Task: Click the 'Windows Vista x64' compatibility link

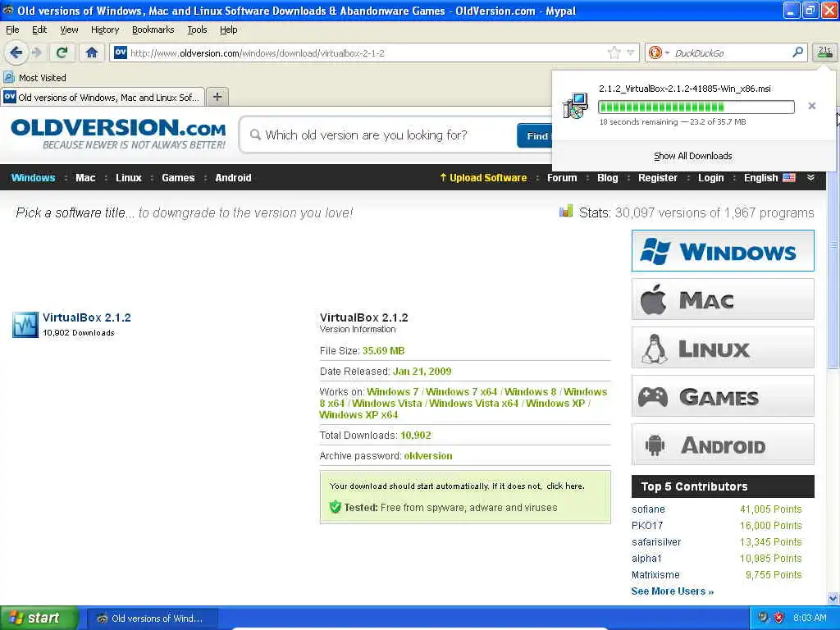Action: [x=473, y=404]
